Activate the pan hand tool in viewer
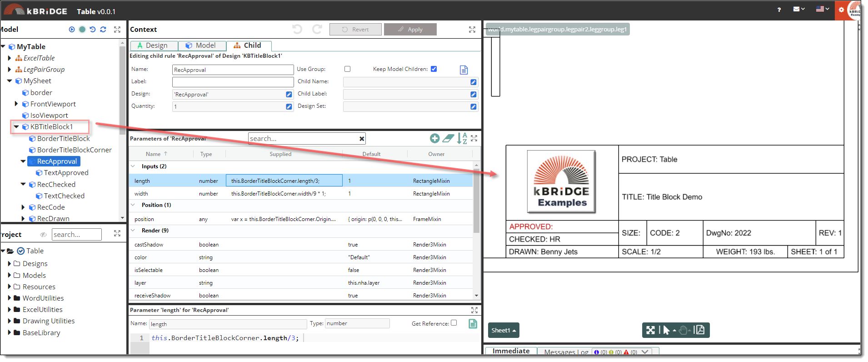 (x=683, y=330)
